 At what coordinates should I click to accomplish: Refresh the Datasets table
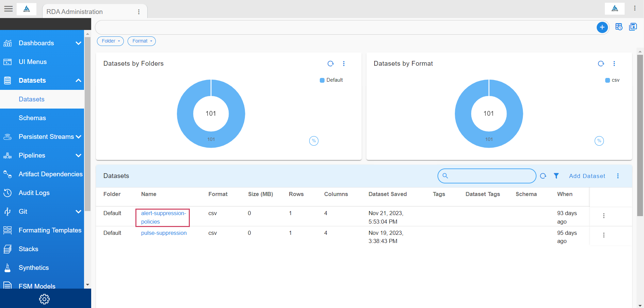click(543, 176)
